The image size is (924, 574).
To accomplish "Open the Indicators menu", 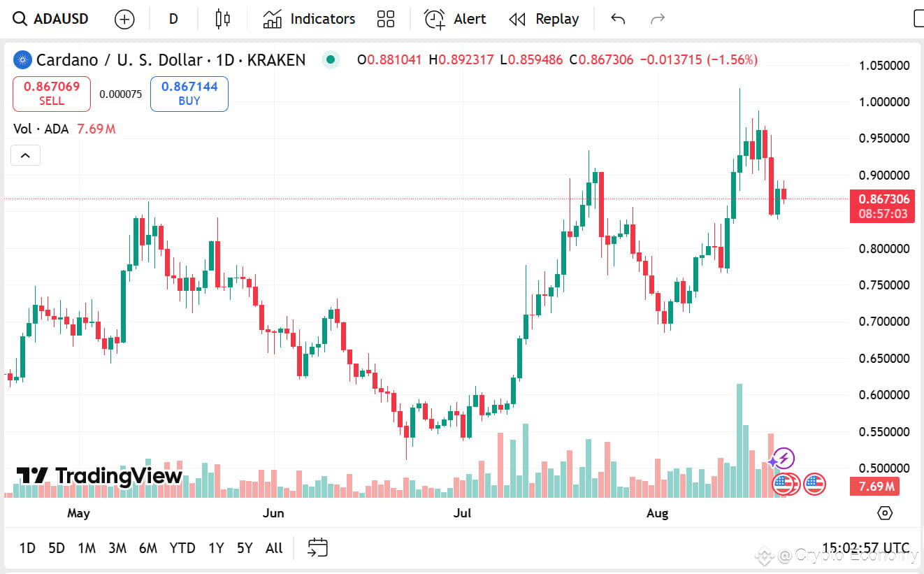I will tap(309, 19).
